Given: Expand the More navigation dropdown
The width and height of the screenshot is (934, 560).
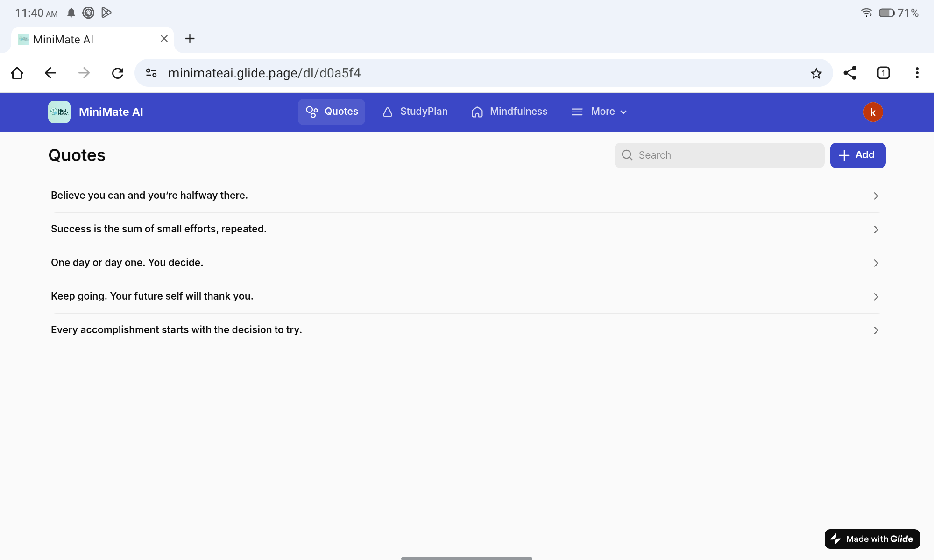Looking at the screenshot, I should pos(599,112).
